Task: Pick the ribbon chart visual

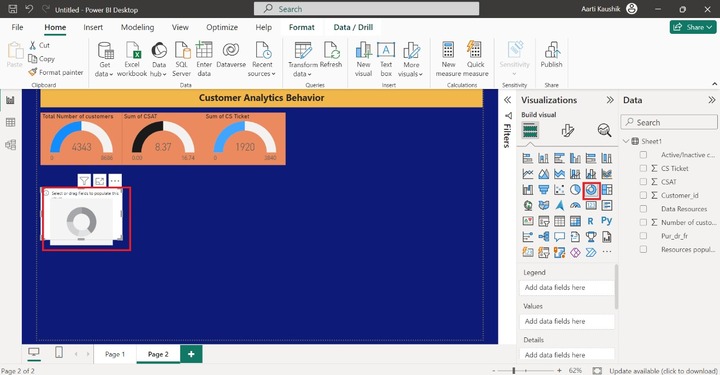Action: point(607,174)
